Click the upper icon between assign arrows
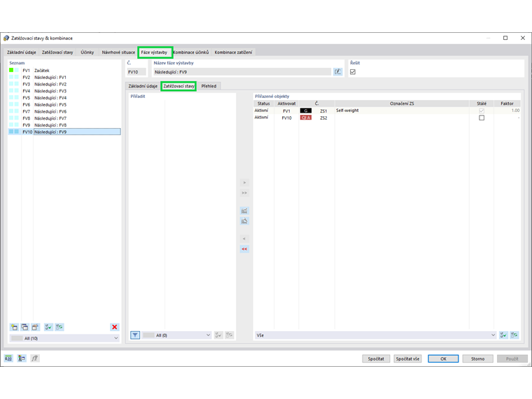The image size is (532, 399). pyautogui.click(x=244, y=211)
